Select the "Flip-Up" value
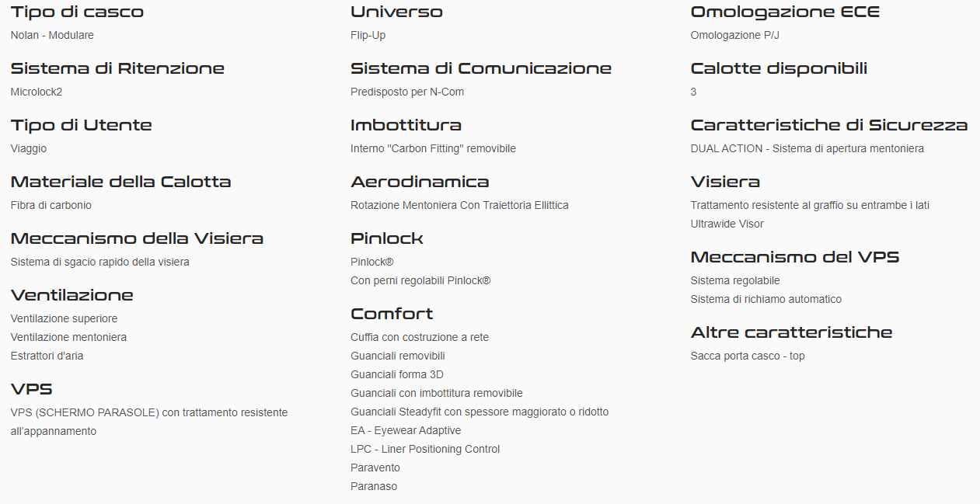 [368, 35]
